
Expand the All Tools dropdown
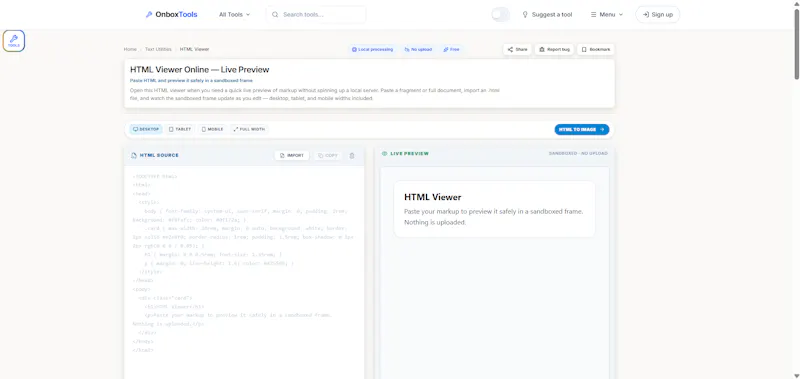[x=235, y=14]
